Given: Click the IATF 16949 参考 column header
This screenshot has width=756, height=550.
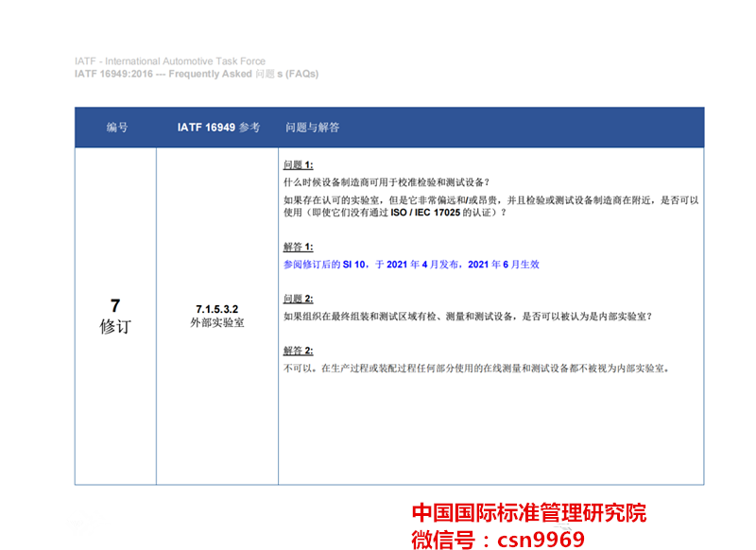Looking at the screenshot, I should click(x=218, y=128).
